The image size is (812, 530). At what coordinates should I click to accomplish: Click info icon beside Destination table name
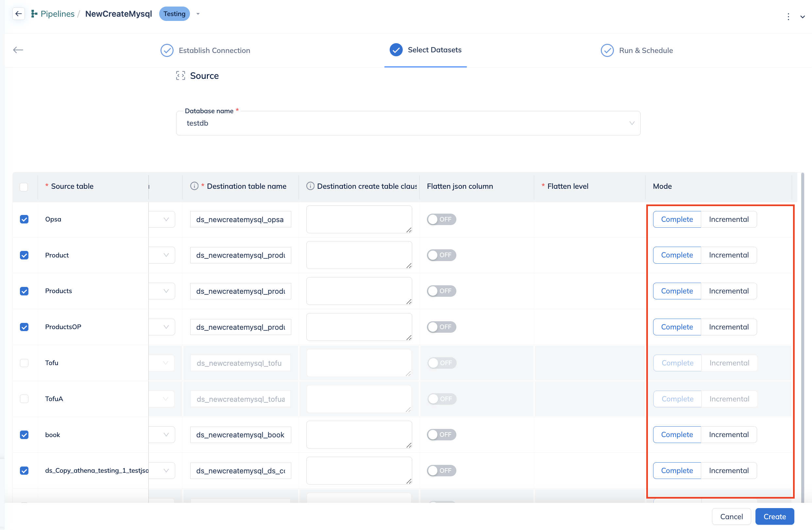[x=194, y=186]
